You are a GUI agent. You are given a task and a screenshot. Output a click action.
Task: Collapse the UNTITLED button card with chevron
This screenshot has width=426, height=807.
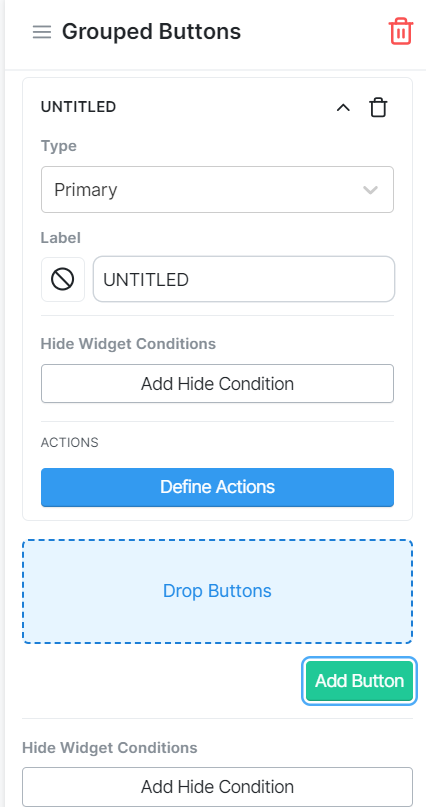tap(343, 108)
